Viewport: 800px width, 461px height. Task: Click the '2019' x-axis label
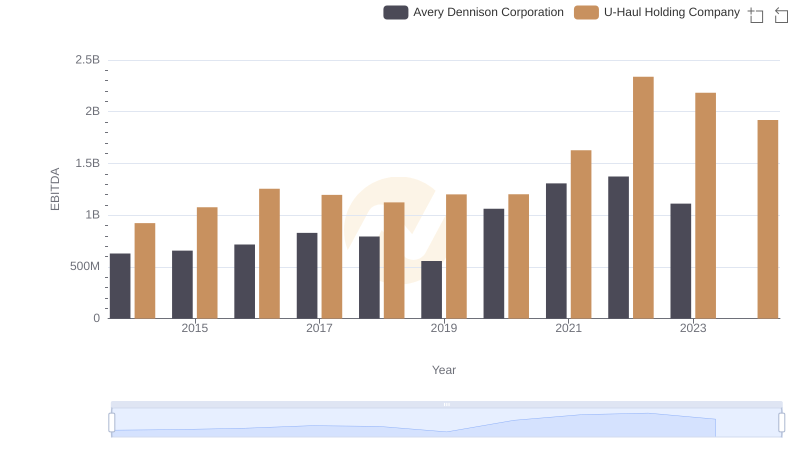444,328
